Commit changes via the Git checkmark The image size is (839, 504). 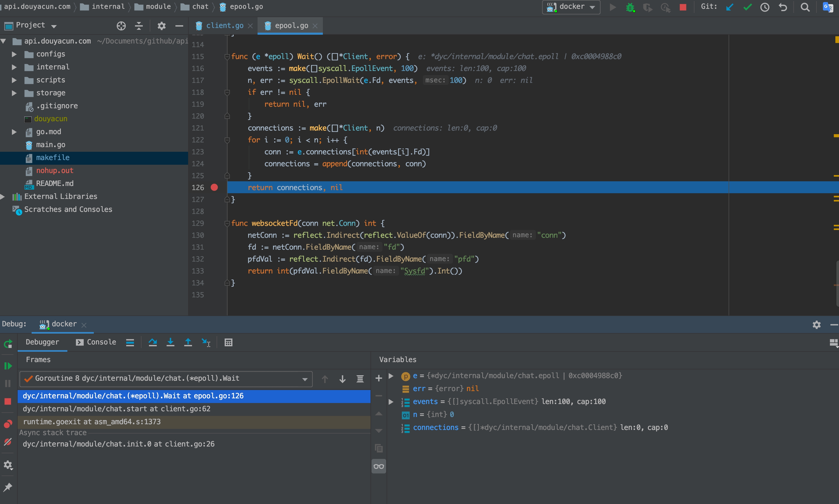(x=747, y=7)
